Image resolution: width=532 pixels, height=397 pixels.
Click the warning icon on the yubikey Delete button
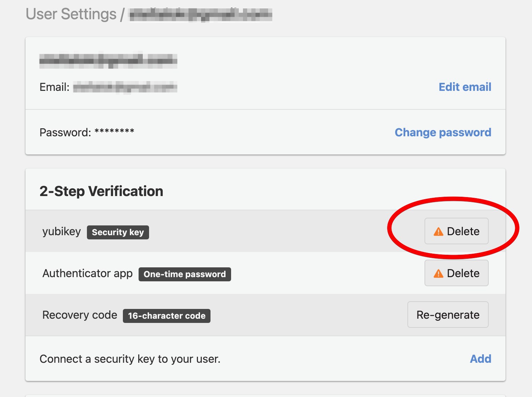(x=438, y=231)
